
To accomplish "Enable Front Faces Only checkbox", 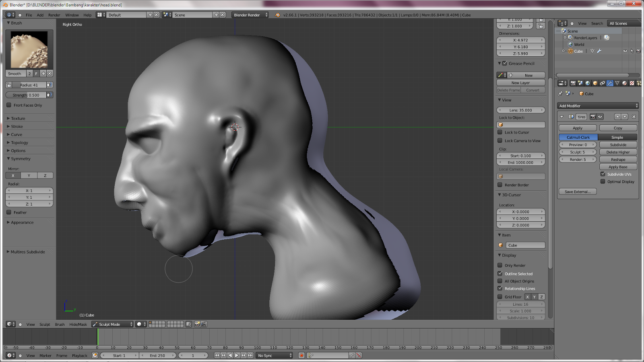I will point(9,105).
